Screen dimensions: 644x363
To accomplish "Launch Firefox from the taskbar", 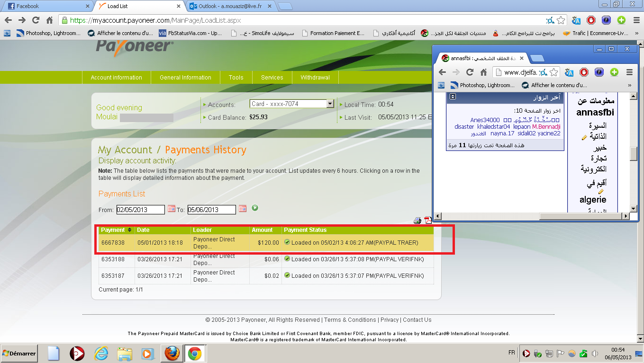I will point(172,354).
